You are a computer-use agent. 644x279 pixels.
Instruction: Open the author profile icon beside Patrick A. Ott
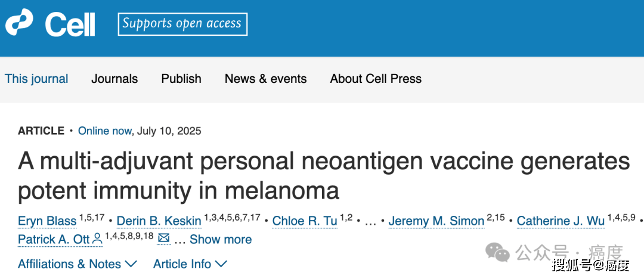97,239
